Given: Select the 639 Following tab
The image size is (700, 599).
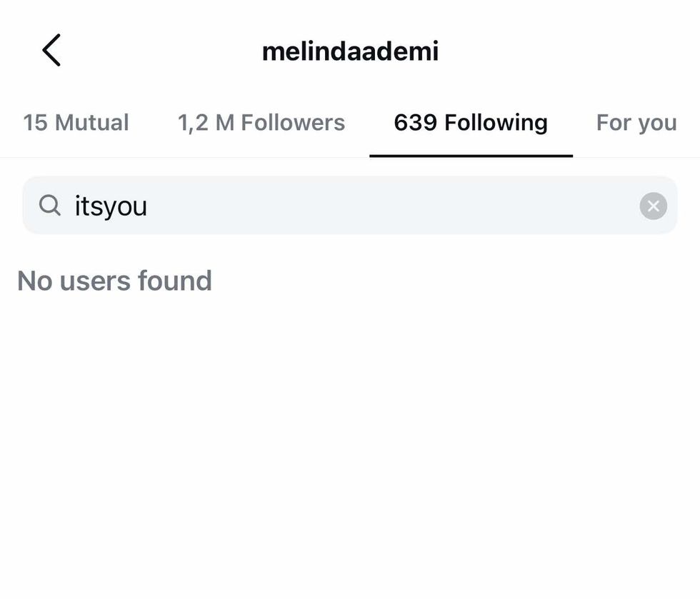Looking at the screenshot, I should (471, 123).
